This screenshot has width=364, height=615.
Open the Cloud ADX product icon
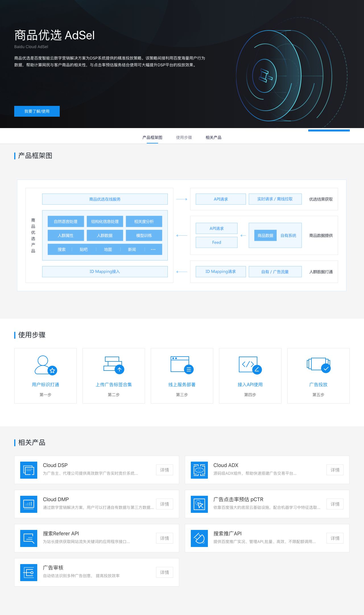[x=199, y=470]
